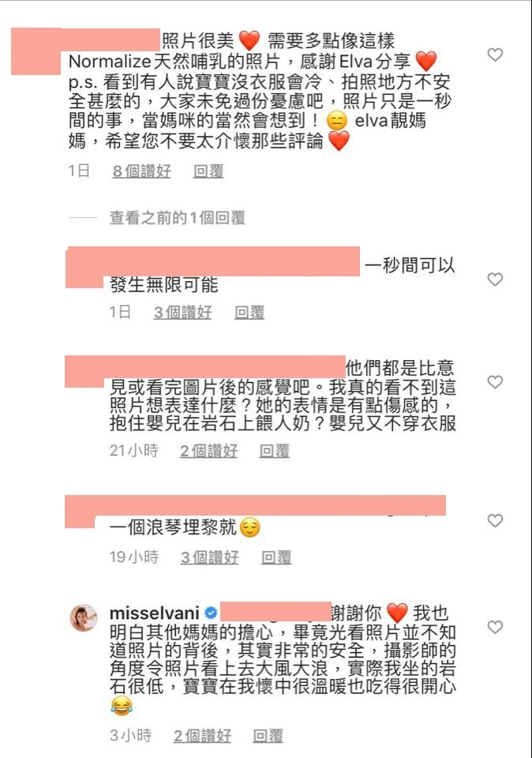Tap heart on the 一個浪琴埋黎就 comment
Viewport: 532px width, 758px height.
[495, 520]
